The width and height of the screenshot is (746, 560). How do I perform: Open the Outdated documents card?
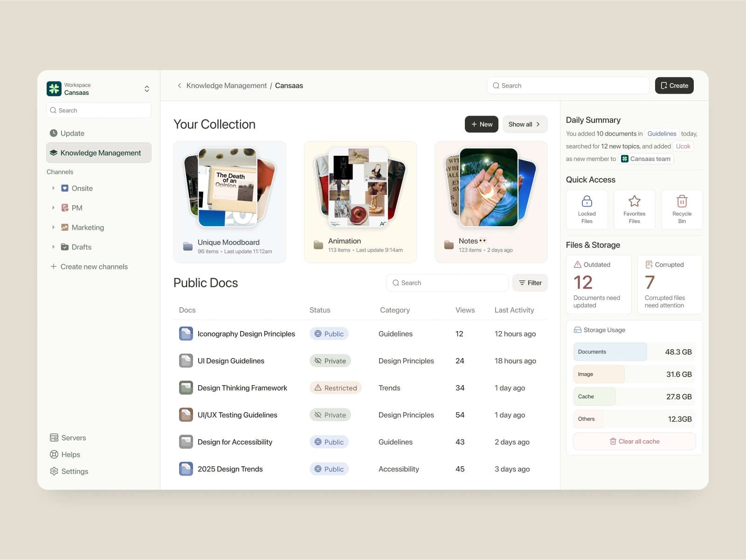[x=599, y=284]
